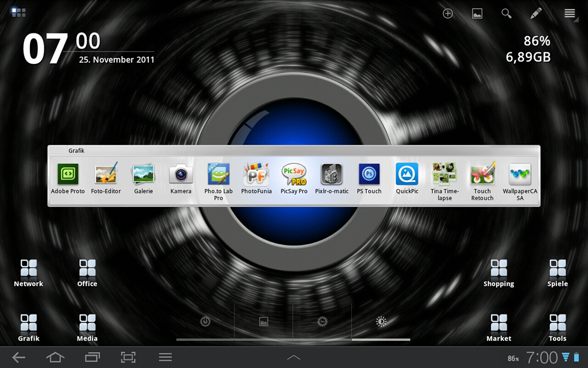Tap the Home navigation button
Viewport: 588px width, 368px height.
(x=55, y=357)
